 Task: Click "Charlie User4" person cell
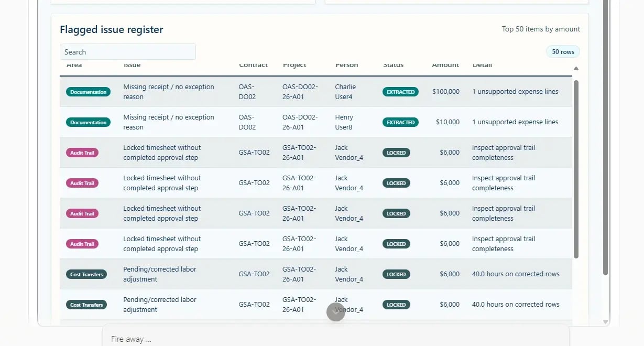click(x=345, y=92)
